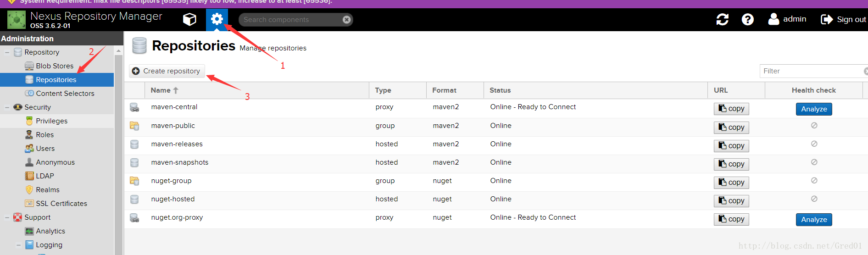Copy URL of maven-releases
Image resolution: width=868 pixels, height=255 pixels.
click(x=731, y=146)
